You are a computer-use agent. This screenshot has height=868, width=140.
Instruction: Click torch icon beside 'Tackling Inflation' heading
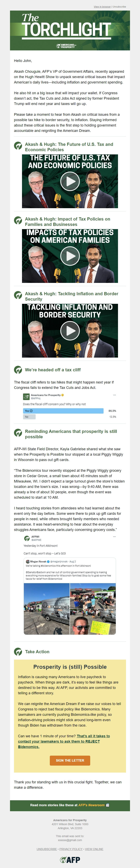18,295
